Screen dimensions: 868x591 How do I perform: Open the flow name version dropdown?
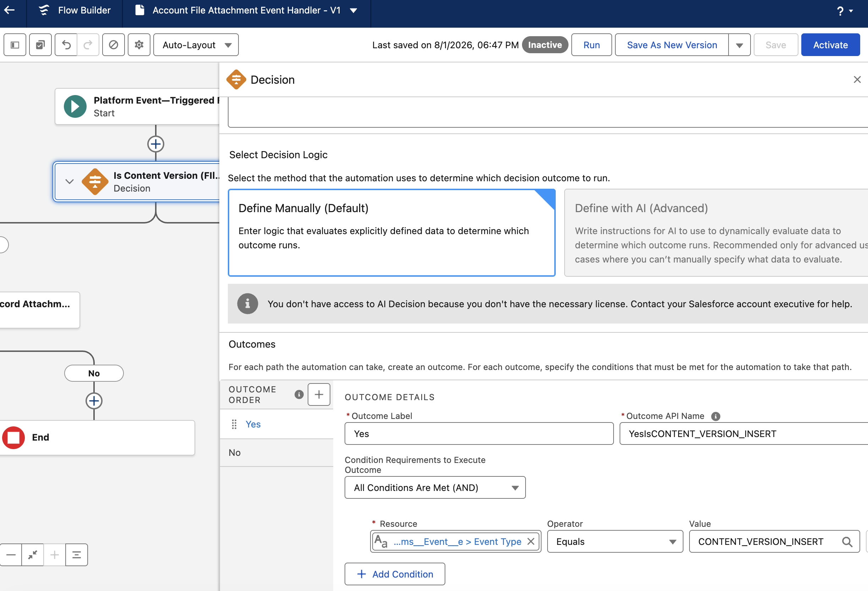[353, 10]
